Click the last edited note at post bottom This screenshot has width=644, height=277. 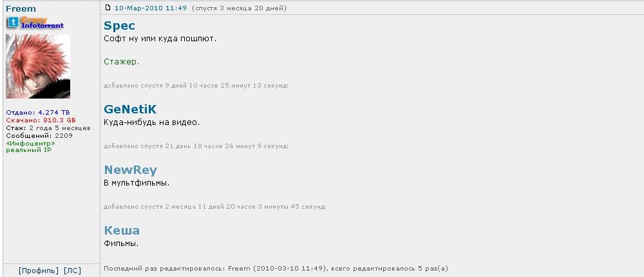point(276,269)
